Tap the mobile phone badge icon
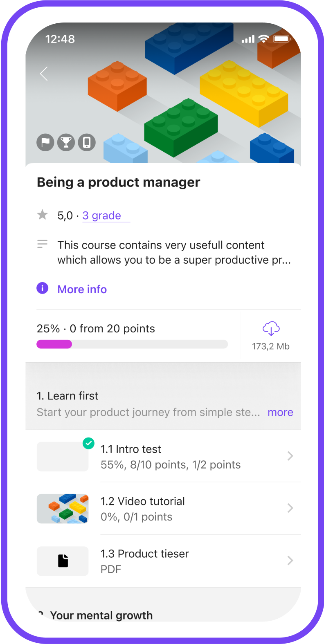 click(87, 143)
